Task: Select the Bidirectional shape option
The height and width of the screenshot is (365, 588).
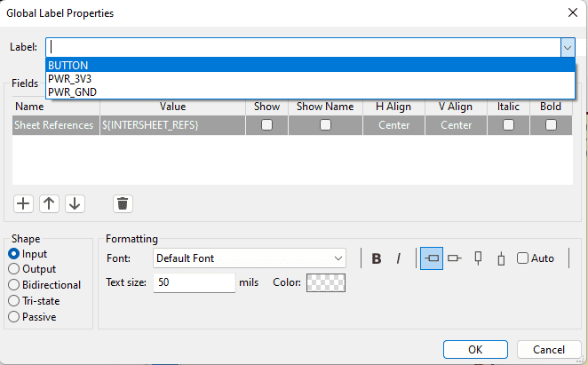Action: point(14,285)
